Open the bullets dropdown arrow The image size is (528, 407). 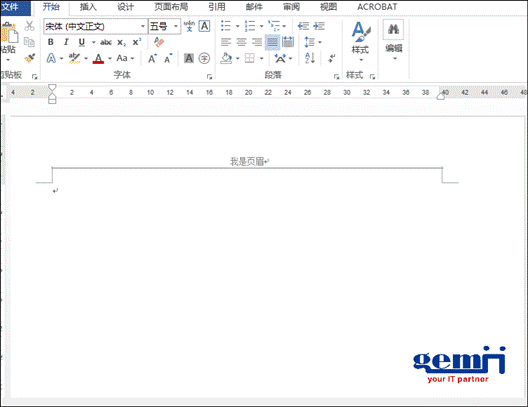pos(237,26)
